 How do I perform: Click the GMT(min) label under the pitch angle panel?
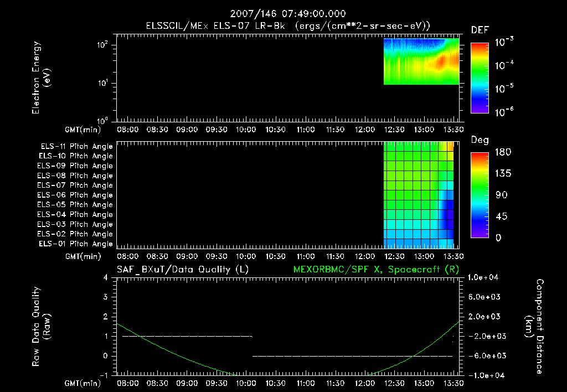point(83,257)
